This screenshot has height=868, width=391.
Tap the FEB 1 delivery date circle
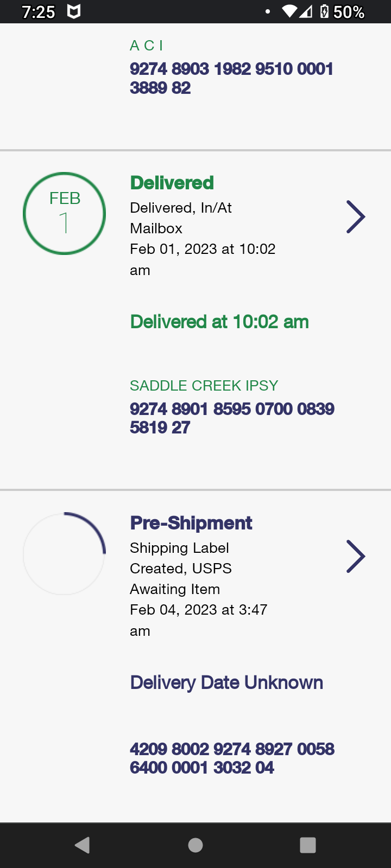64,213
